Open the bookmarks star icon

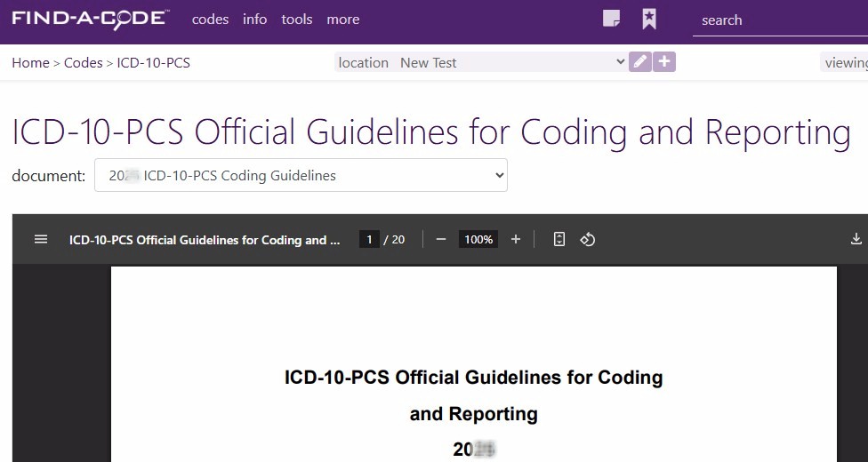coord(649,19)
